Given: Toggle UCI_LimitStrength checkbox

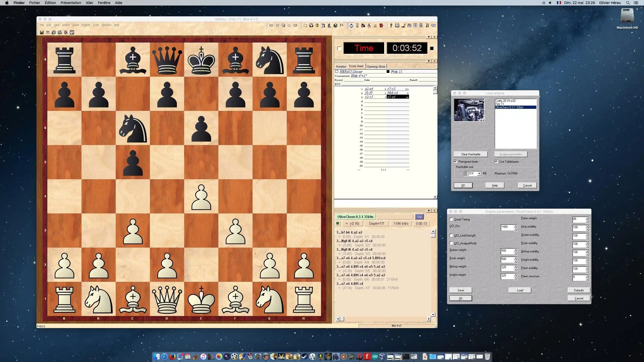Looking at the screenshot, I should pos(452,235).
